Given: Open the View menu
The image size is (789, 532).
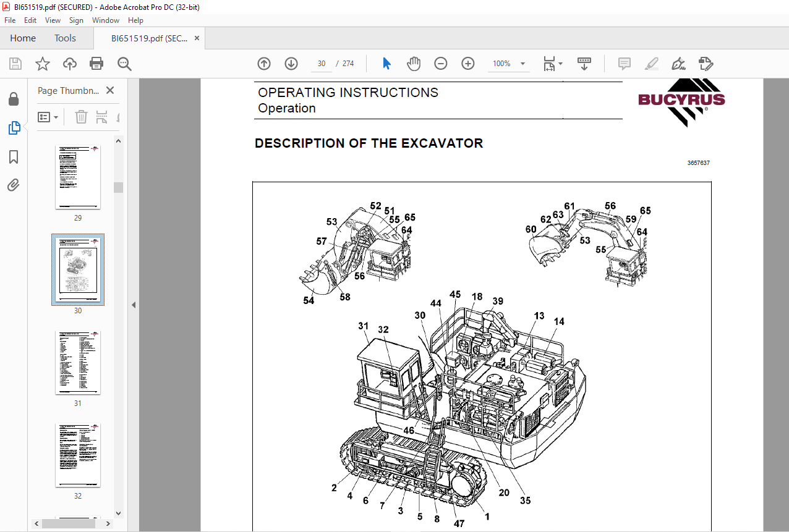Looking at the screenshot, I should pyautogui.click(x=53, y=20).
